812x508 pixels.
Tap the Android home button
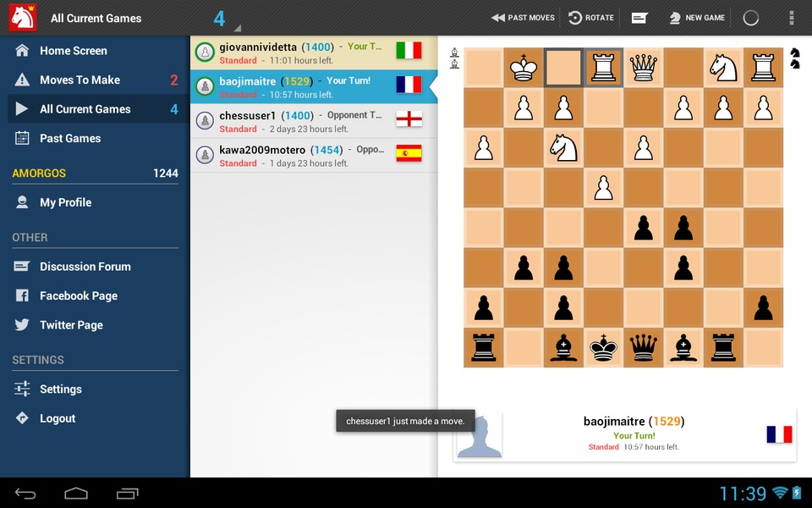(x=76, y=494)
